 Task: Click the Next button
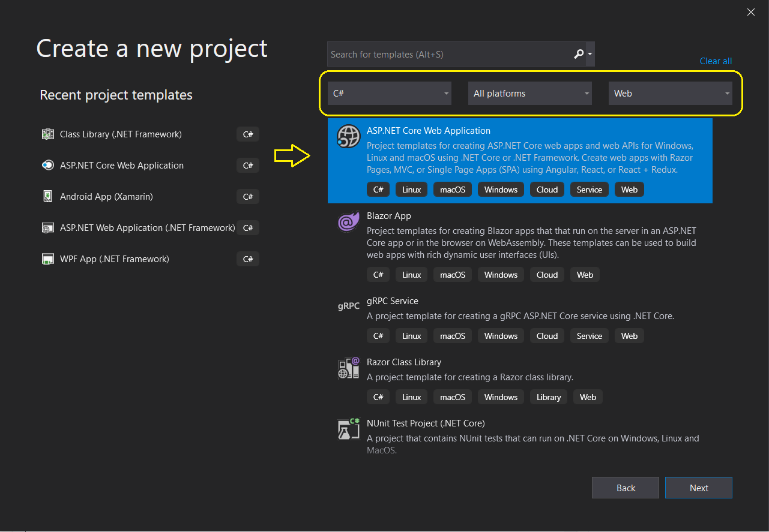pos(699,488)
